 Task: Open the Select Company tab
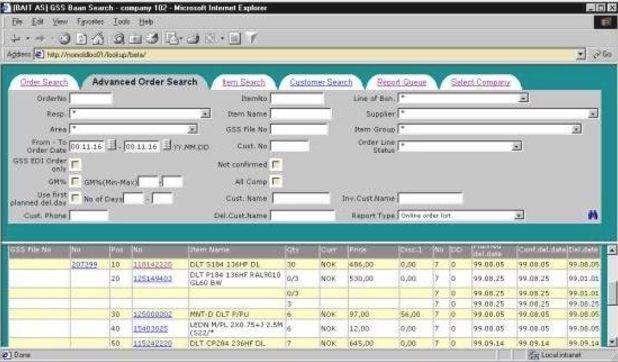click(x=480, y=82)
